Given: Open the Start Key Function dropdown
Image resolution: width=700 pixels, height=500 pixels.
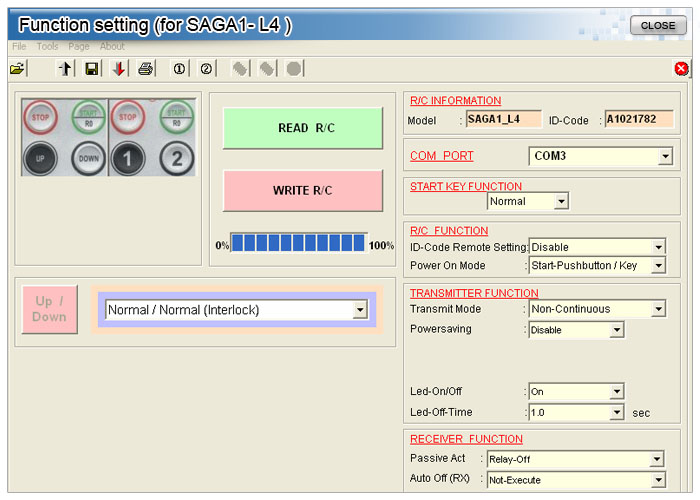Looking at the screenshot, I should 561,202.
